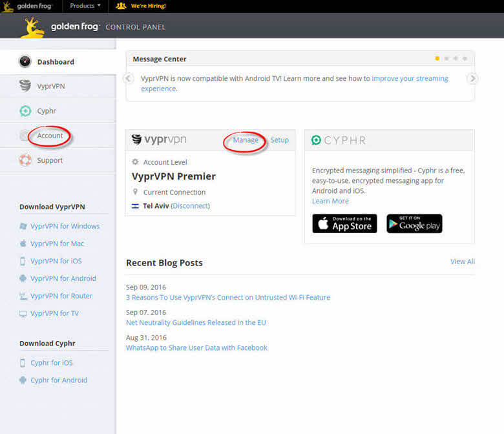Download Cyphr for iOS
This screenshot has height=434, width=504.
[x=52, y=363]
